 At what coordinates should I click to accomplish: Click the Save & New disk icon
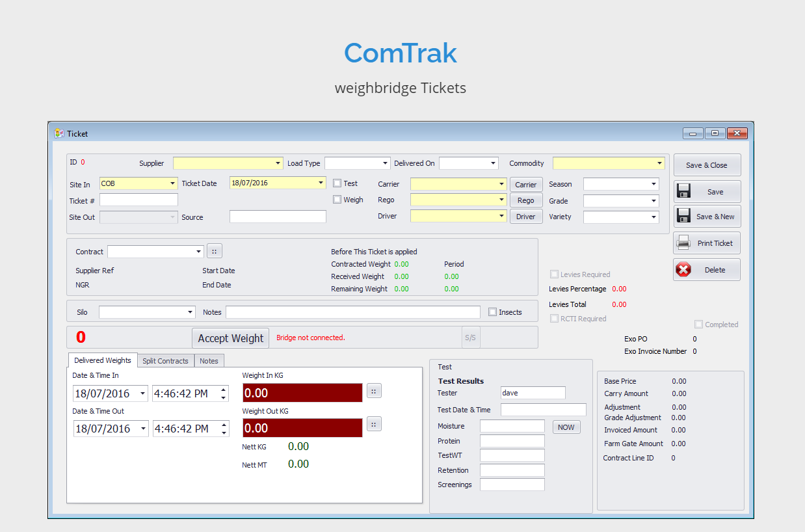(x=683, y=216)
